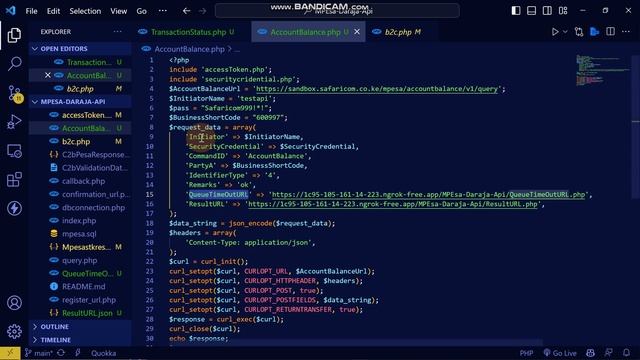Open the View menu
640x360 pixels.
click(x=118, y=11)
